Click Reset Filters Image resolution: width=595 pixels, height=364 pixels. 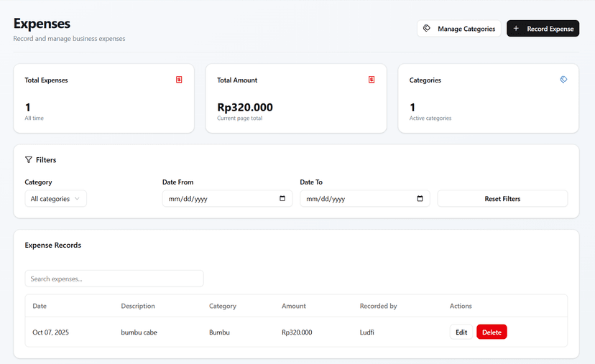pos(502,199)
